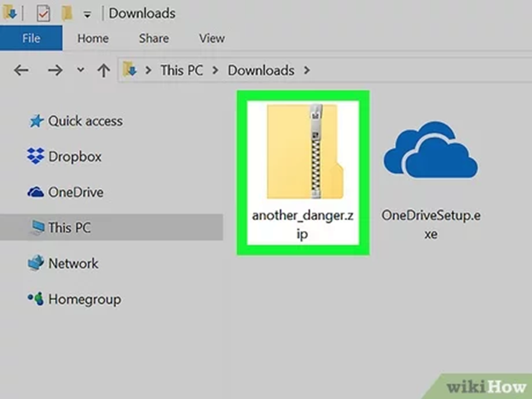
Task: Expand chevron before This PC in path
Action: 148,71
